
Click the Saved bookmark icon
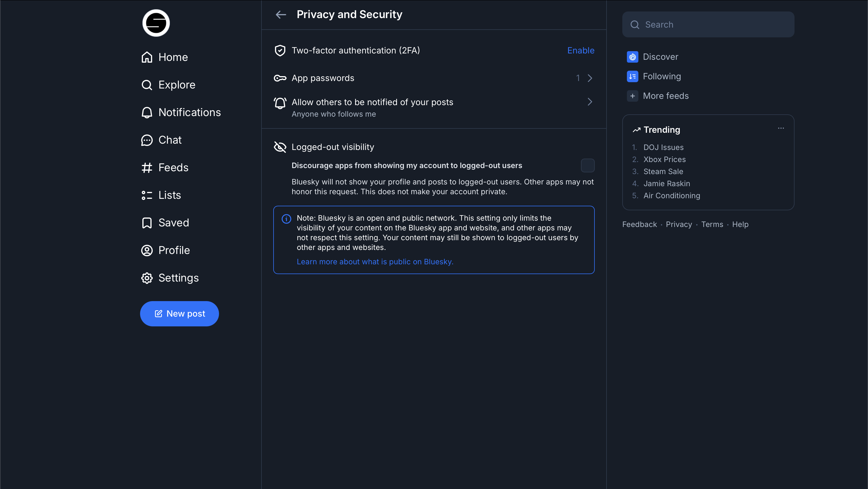147,223
